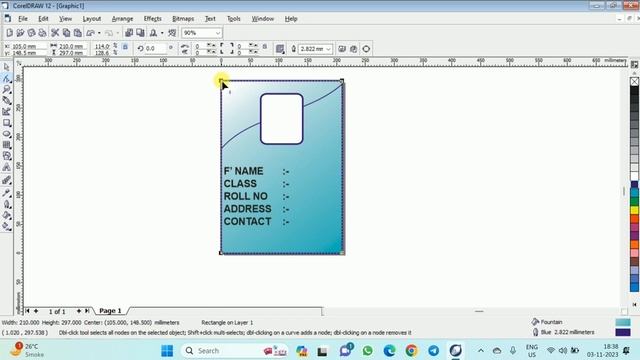Select the Outline tool in toolbox
This screenshot has height=360, width=640.
tap(7, 204)
